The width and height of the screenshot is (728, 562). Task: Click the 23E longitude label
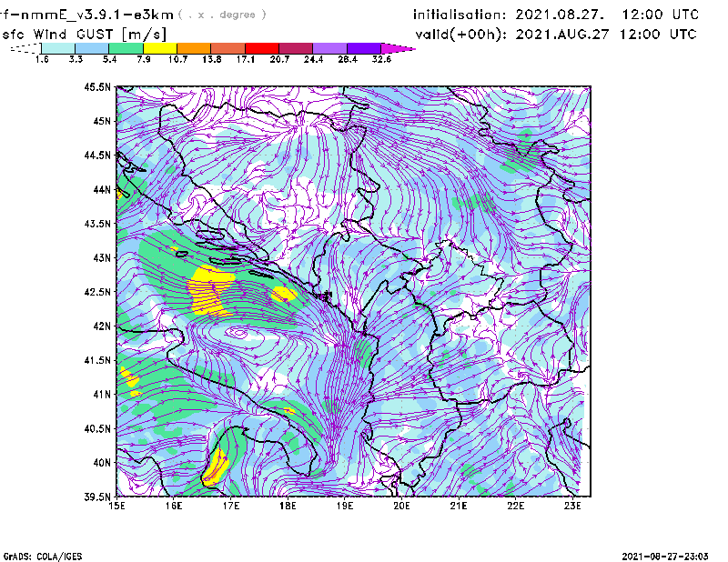click(572, 506)
